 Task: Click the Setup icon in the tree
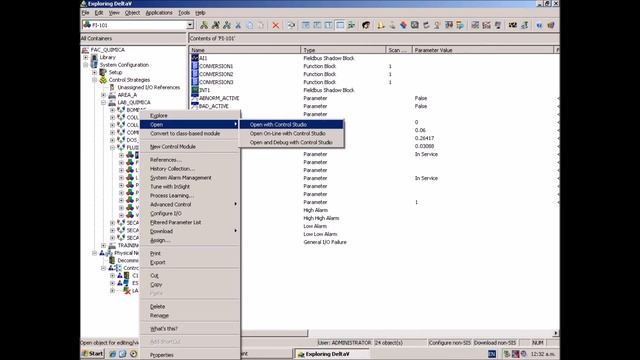click(x=103, y=72)
